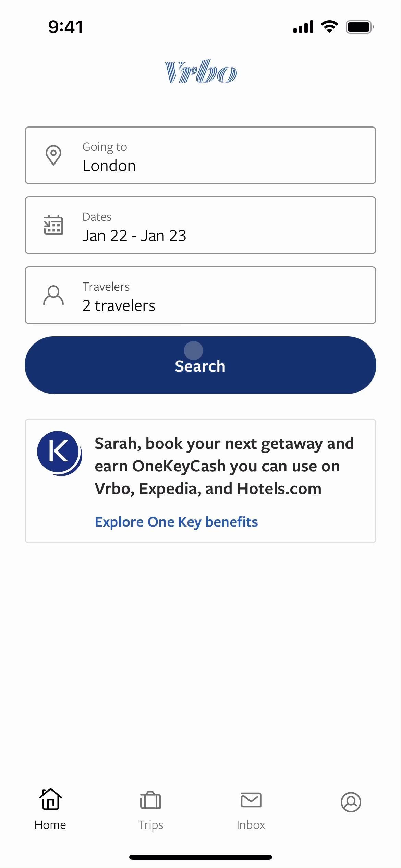Tap the Wi-Fi status icon
401x868 pixels.
coord(329,27)
